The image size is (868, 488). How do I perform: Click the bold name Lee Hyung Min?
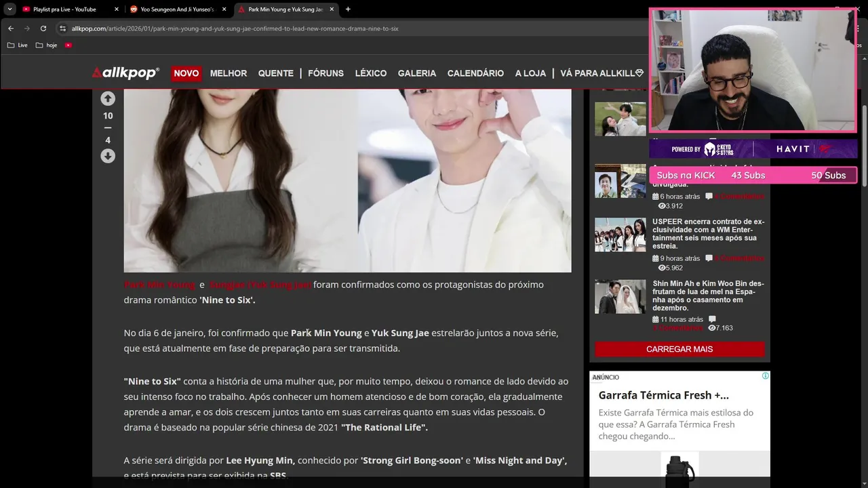[x=260, y=460]
